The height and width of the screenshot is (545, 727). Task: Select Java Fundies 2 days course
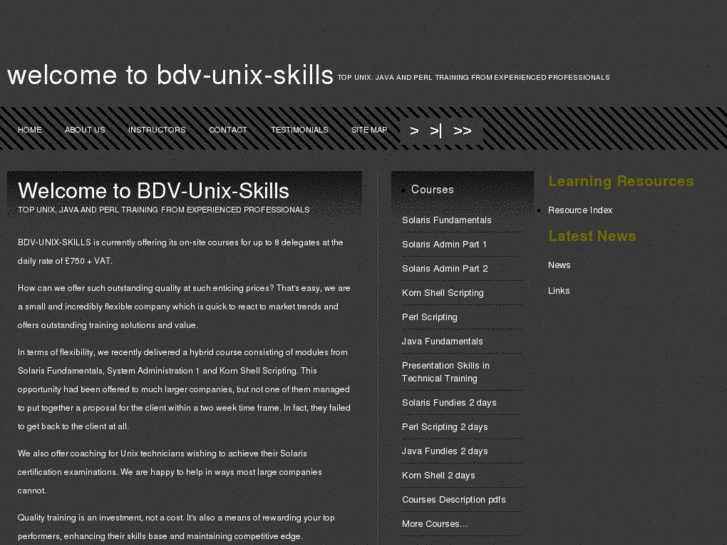445,451
